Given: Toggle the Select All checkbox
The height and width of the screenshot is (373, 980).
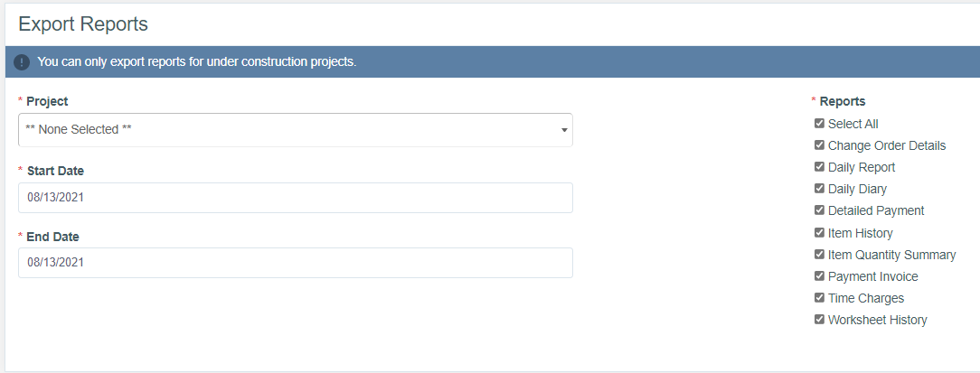Looking at the screenshot, I should click(x=819, y=124).
